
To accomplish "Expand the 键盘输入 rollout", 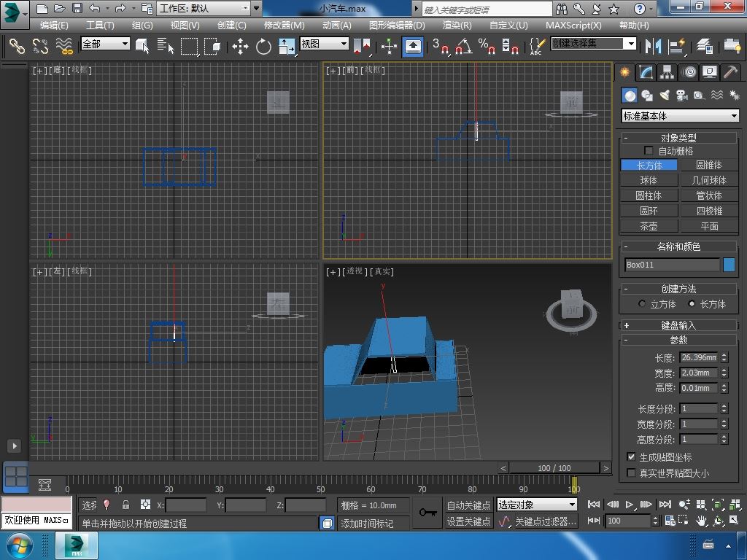I will pos(678,325).
